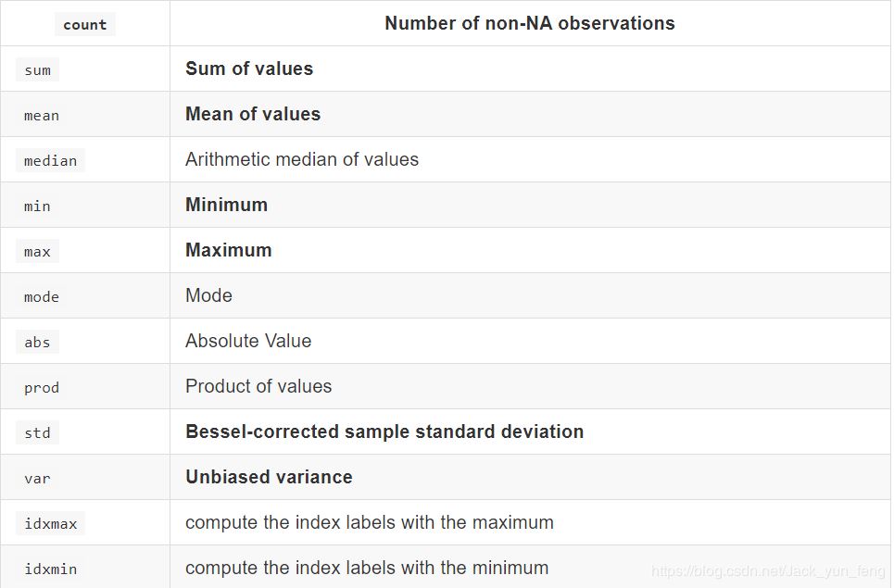Click the blog.csdn.net watermark URL

(x=767, y=571)
